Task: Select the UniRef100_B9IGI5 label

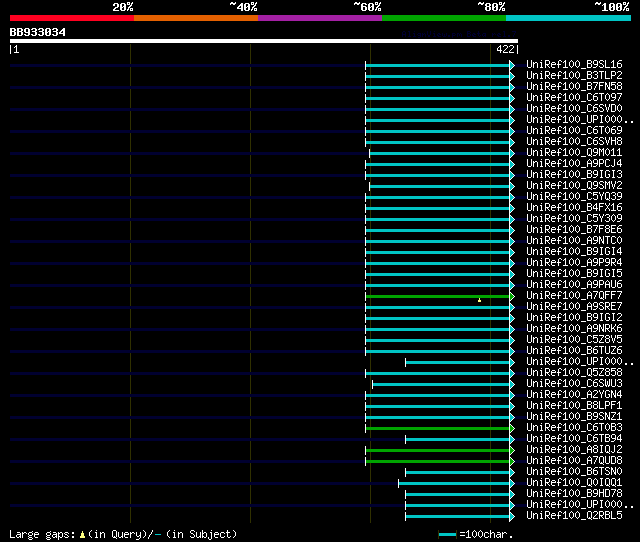Action: (574, 273)
